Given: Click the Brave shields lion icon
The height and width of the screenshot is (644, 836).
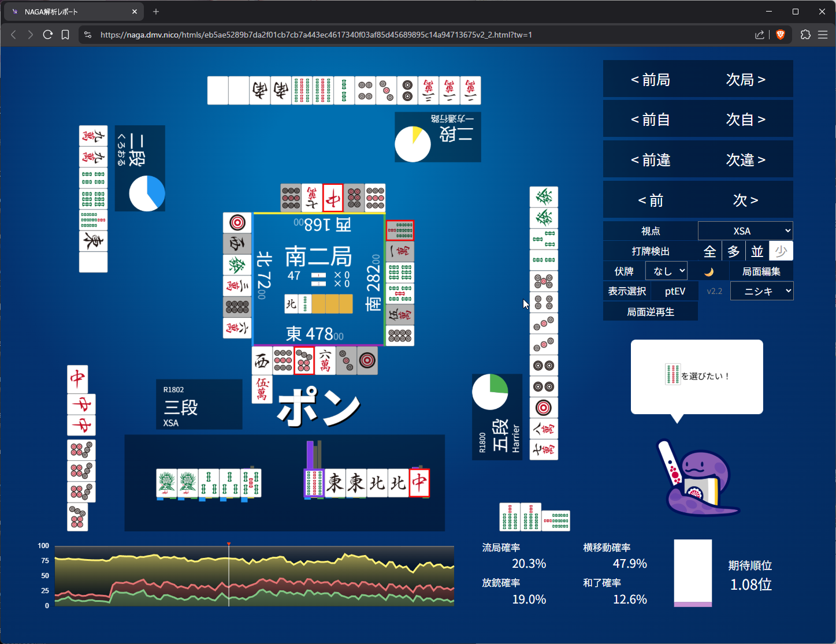Looking at the screenshot, I should pos(781,35).
